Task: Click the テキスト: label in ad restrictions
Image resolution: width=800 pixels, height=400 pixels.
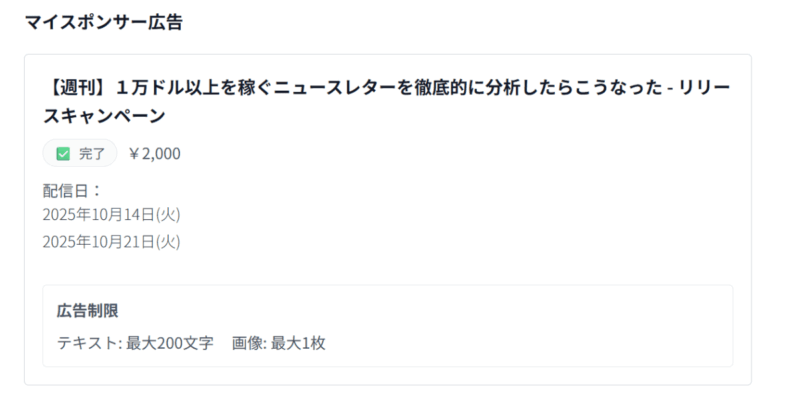Action: click(89, 343)
